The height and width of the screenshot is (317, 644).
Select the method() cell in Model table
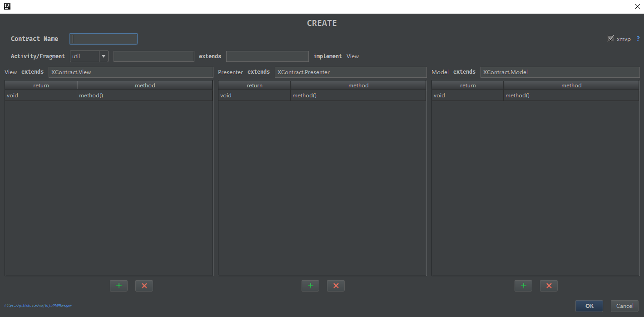tap(571, 96)
